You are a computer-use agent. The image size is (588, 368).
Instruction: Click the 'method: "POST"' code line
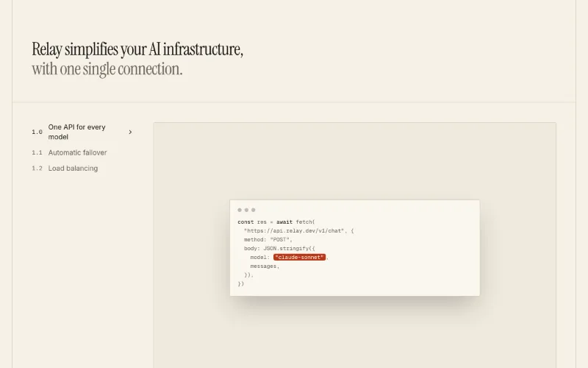point(268,240)
